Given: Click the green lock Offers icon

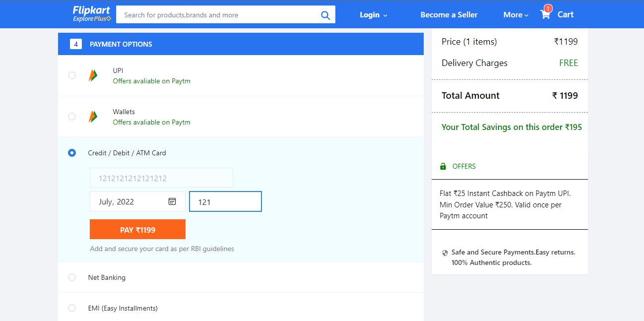Looking at the screenshot, I should point(443,166).
